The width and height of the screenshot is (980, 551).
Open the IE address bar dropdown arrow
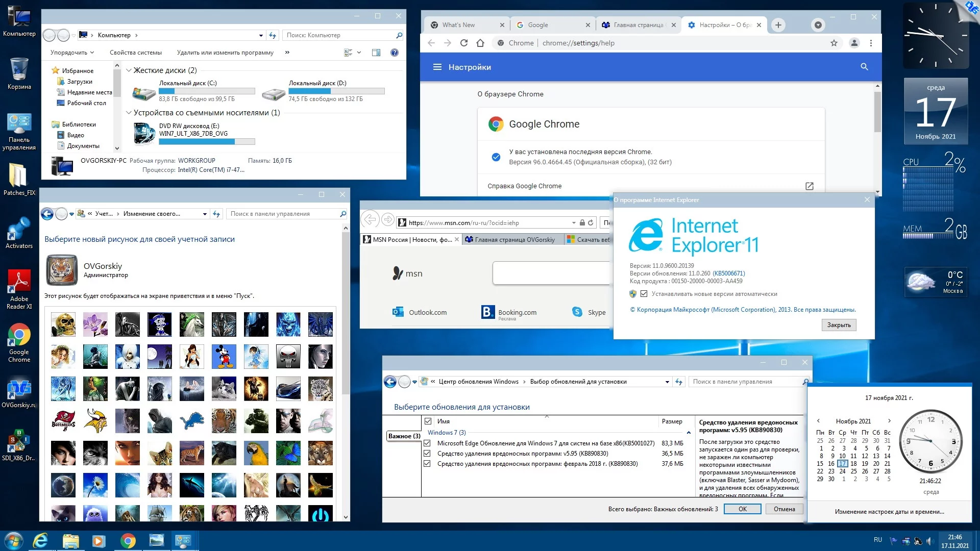(574, 223)
